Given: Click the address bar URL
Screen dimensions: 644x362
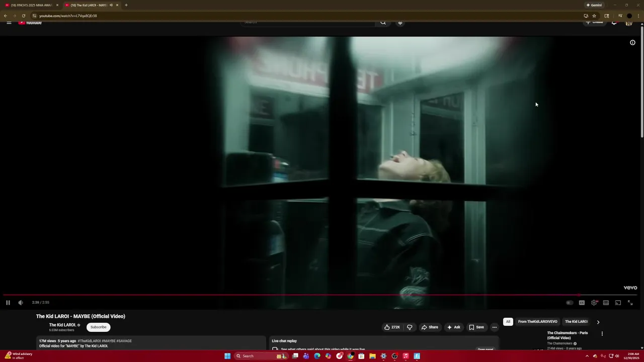Looking at the screenshot, I should [x=68, y=16].
